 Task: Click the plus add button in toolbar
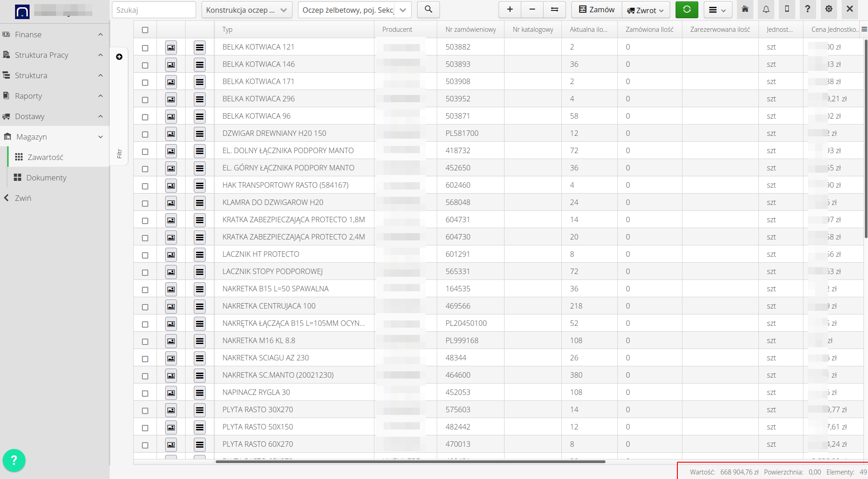click(x=510, y=10)
